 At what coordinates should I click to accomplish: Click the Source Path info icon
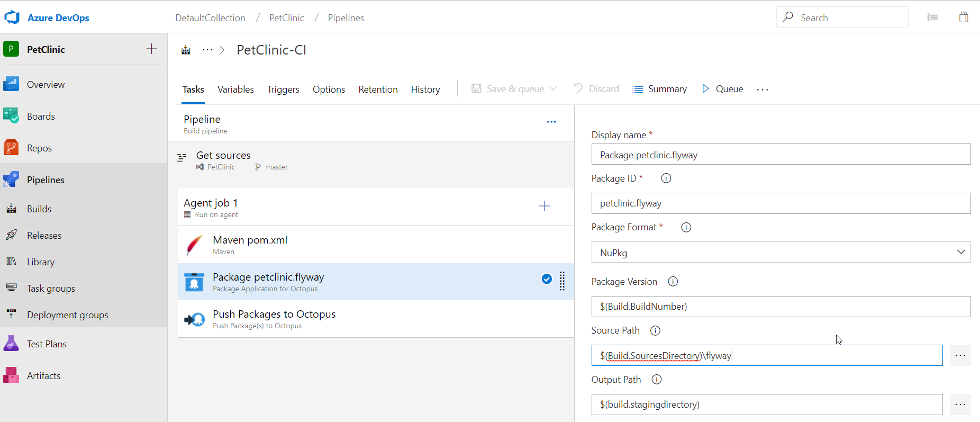click(x=655, y=330)
